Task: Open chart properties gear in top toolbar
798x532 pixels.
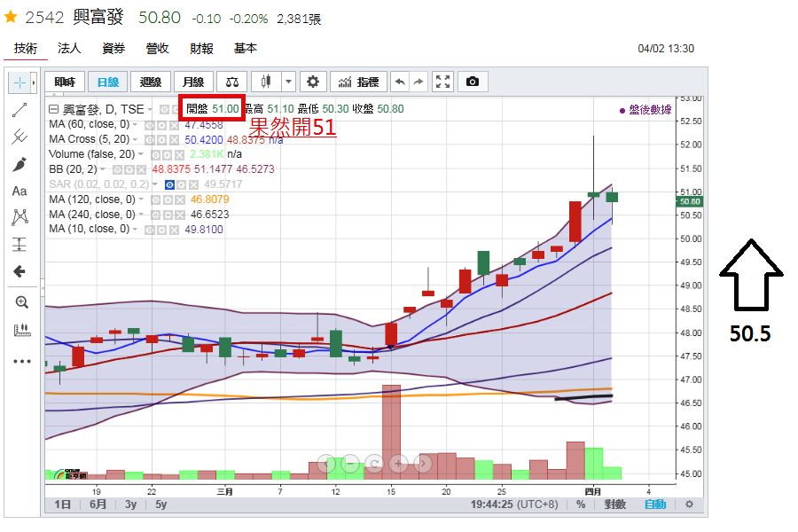Action: click(313, 82)
